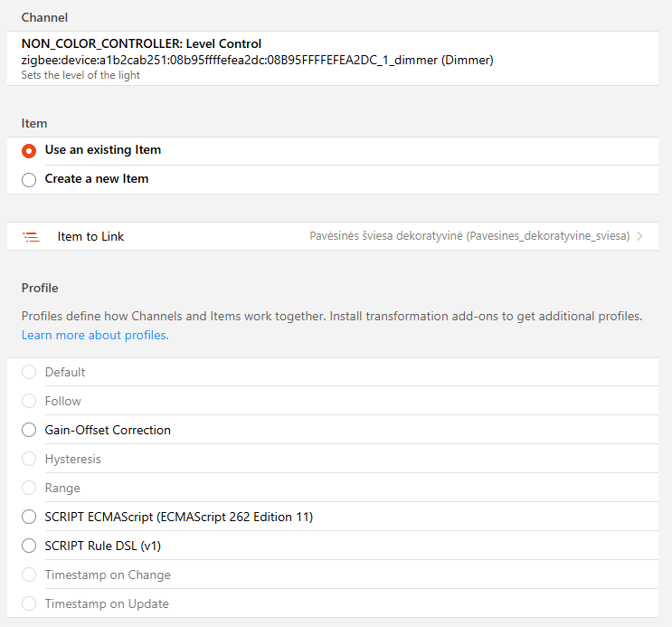This screenshot has width=672, height=627.
Task: Choose the Timestamp on Update profile
Action: pyautogui.click(x=29, y=603)
